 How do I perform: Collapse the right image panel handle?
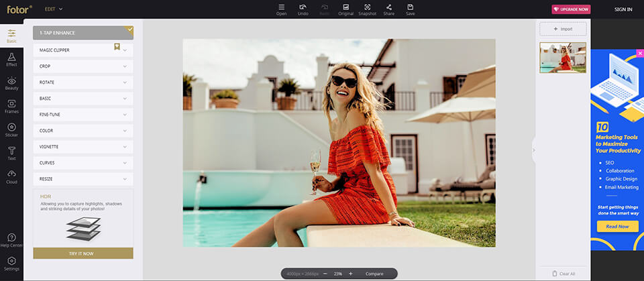533,150
